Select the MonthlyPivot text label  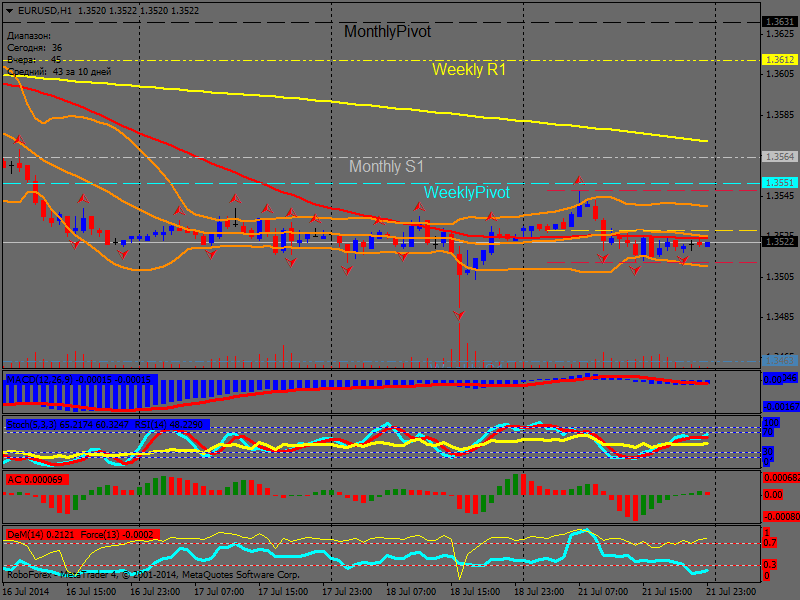click(387, 32)
